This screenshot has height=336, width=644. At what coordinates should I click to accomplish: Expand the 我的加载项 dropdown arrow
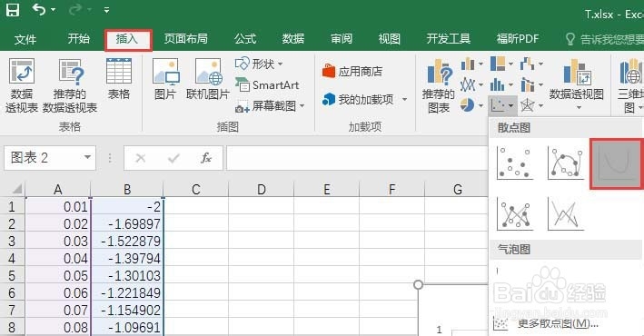click(x=404, y=99)
